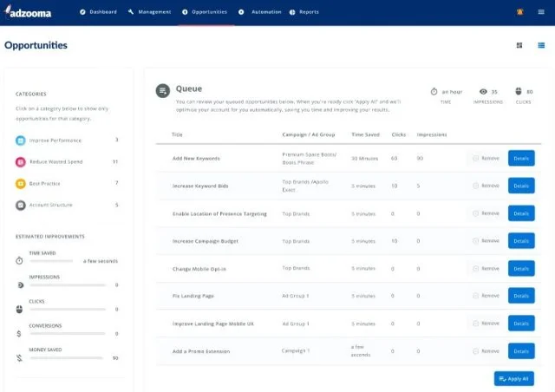Sort by the Title column header
555x392 pixels.
point(177,134)
